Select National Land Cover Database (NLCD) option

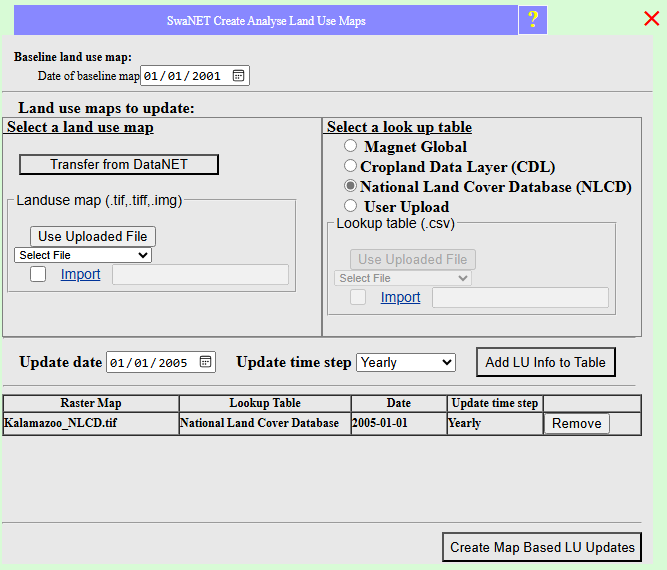coord(350,186)
